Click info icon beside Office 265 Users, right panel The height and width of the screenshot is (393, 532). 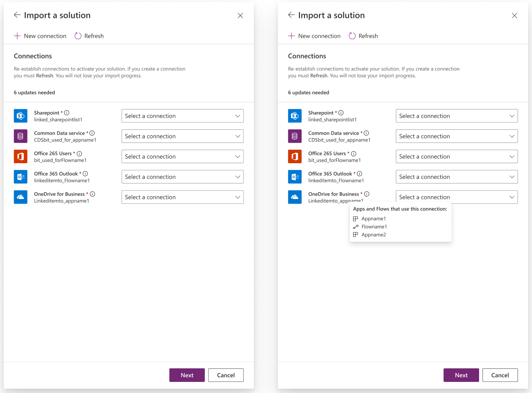(354, 154)
